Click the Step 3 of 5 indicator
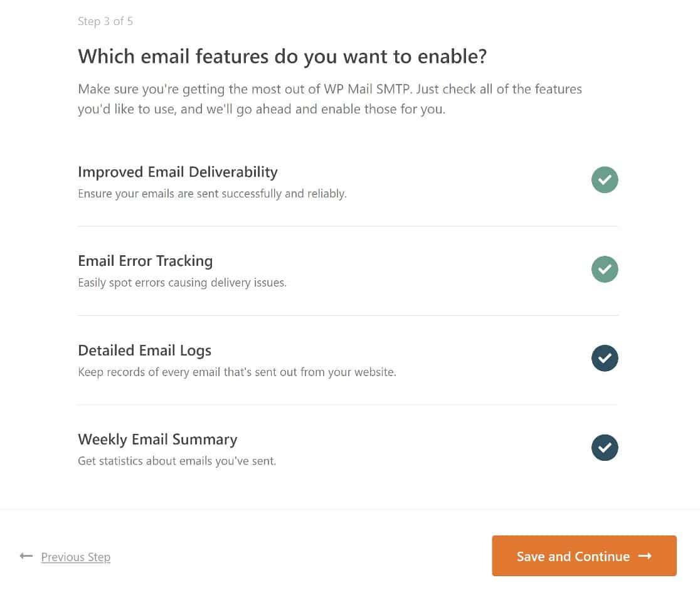 [x=105, y=21]
